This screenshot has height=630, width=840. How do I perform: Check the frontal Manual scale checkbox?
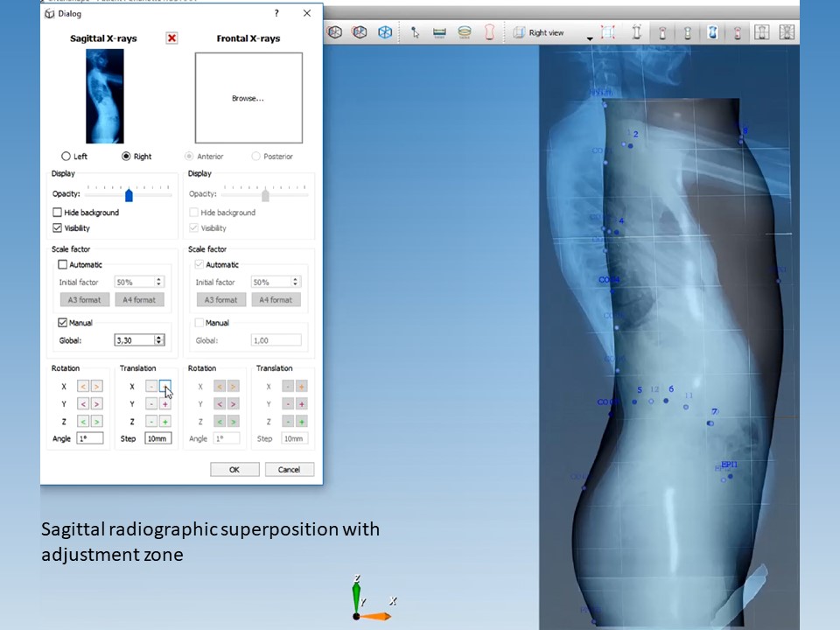(x=199, y=323)
